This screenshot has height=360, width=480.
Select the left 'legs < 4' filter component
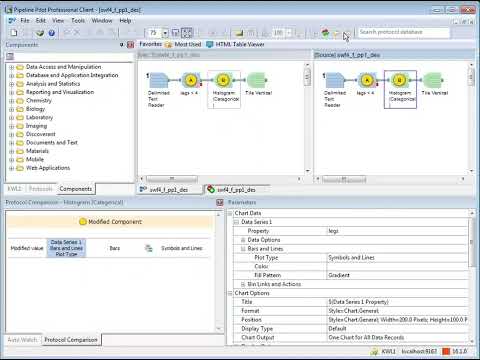pos(191,84)
